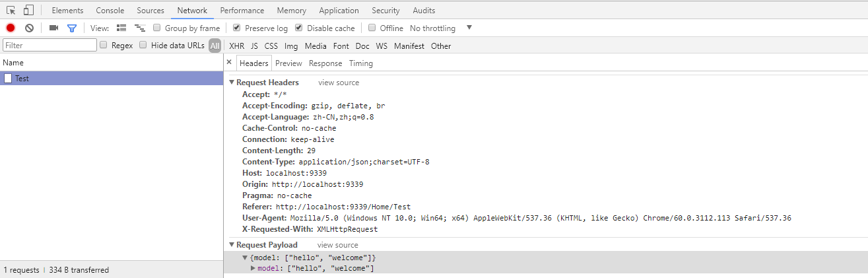Click the inspect element picker icon
The height and width of the screenshot is (278, 868).
point(11,10)
